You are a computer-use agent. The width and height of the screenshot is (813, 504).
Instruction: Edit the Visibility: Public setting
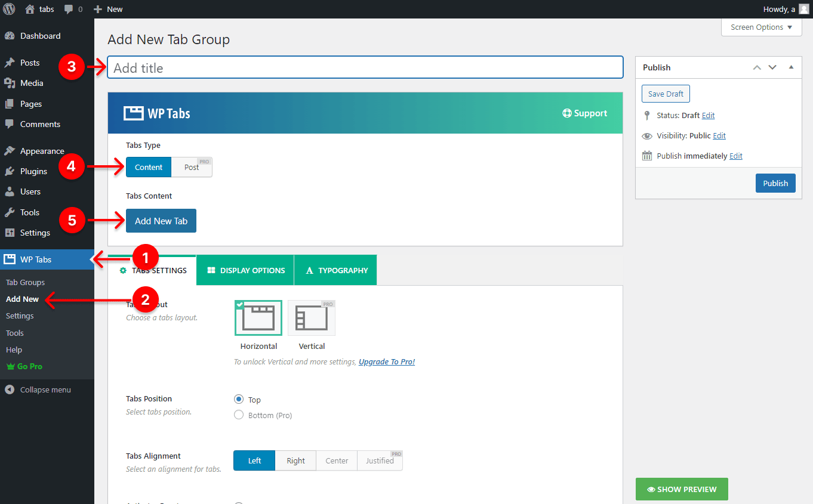pos(719,136)
